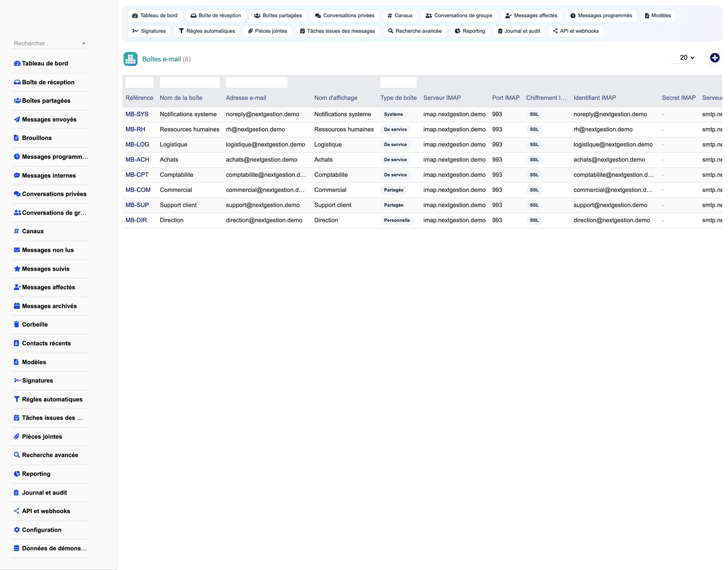Open the Boîte de réception top tab
Viewport: 728px width, 570px height.
[x=216, y=16]
